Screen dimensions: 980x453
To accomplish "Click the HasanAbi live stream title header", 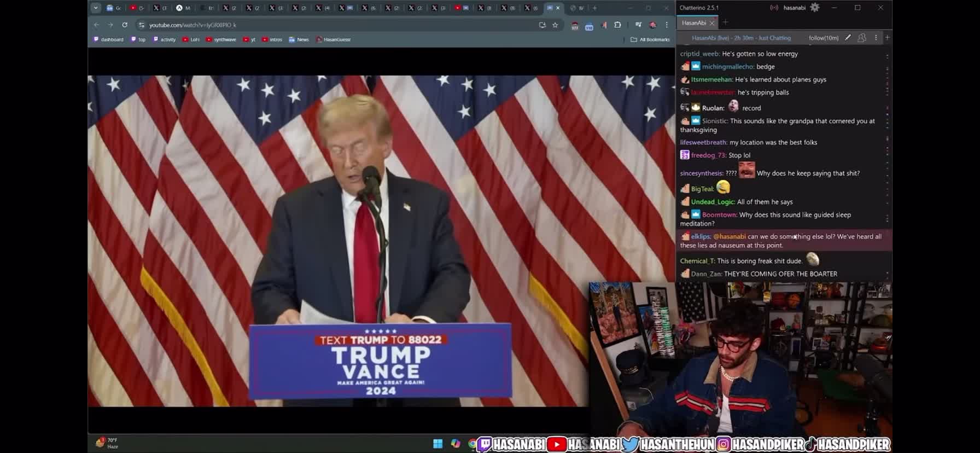I will click(x=741, y=38).
